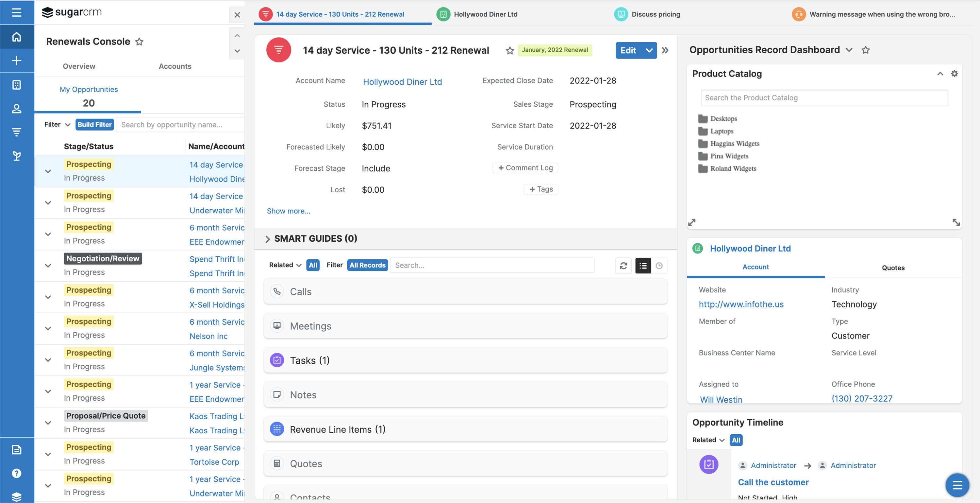Viewport: 980px width, 503px height.
Task: Click the floating blue menu button
Action: coord(957,485)
